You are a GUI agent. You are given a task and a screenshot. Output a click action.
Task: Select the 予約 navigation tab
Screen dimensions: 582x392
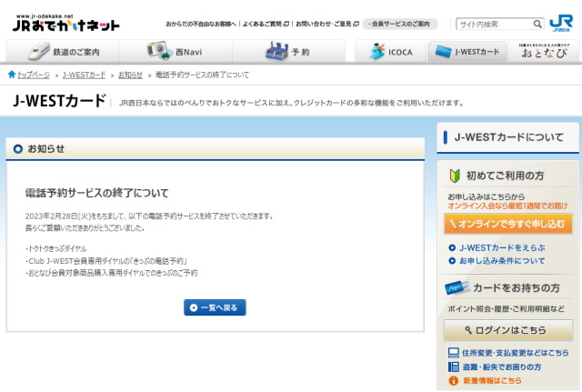289,51
